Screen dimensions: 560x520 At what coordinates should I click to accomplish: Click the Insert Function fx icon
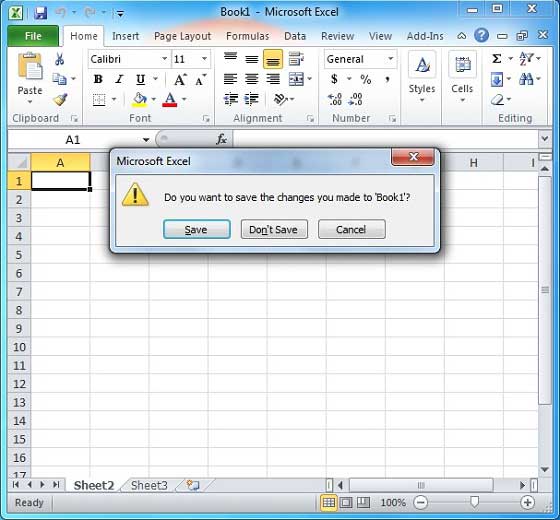(221, 139)
